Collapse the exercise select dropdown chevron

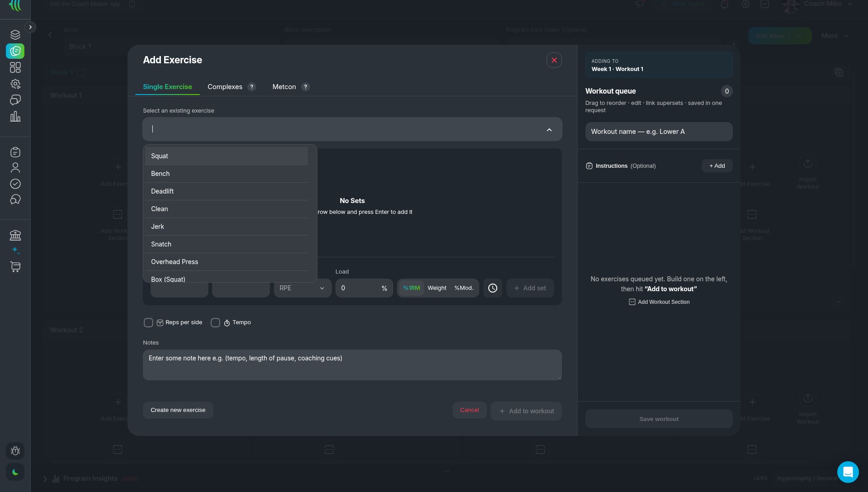tap(549, 130)
